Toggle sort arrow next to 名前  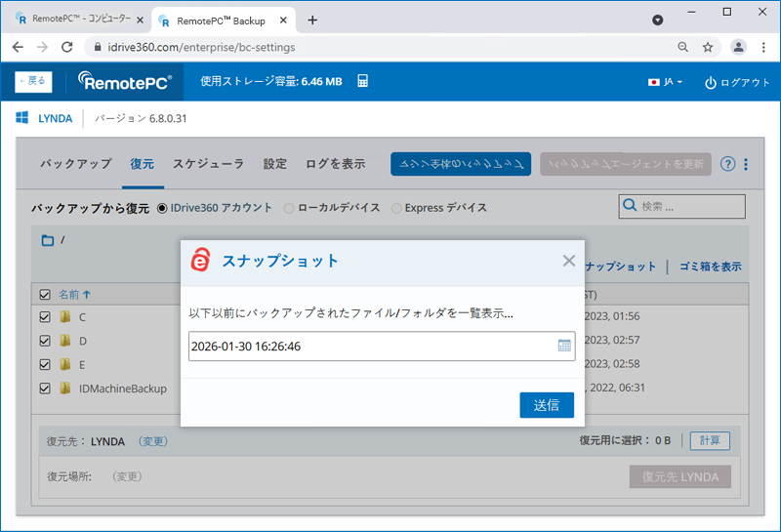click(87, 295)
